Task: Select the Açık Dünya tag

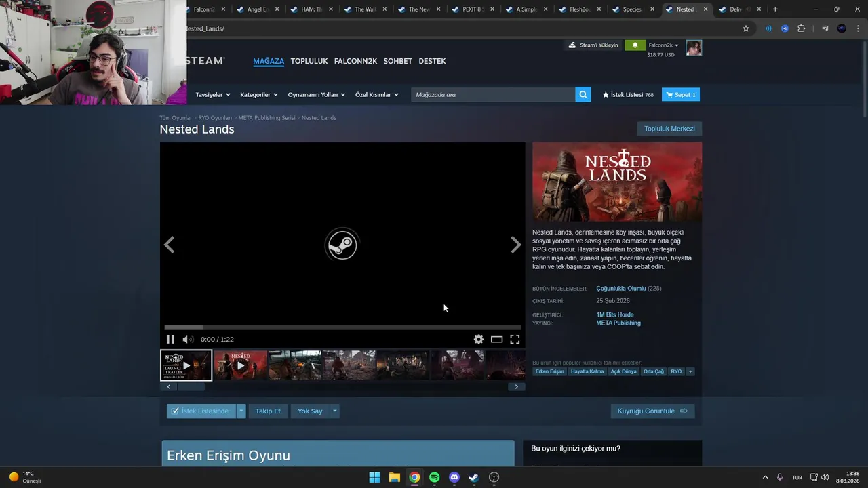Action: [x=624, y=371]
